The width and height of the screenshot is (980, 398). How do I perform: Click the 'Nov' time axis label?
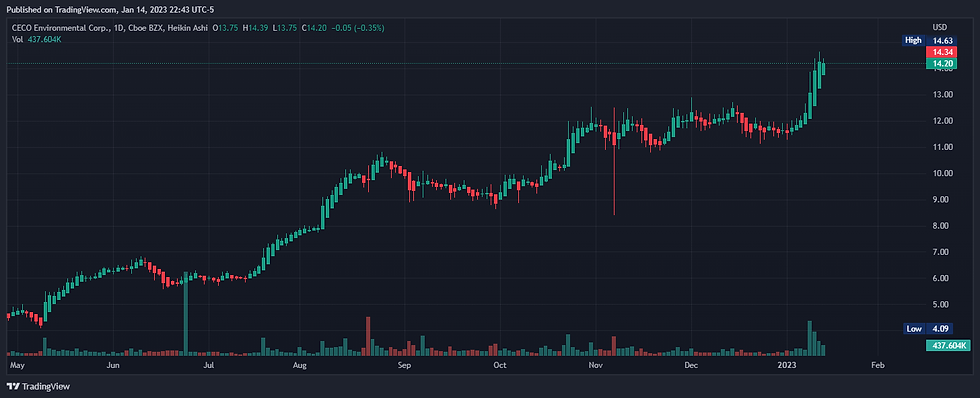(596, 365)
